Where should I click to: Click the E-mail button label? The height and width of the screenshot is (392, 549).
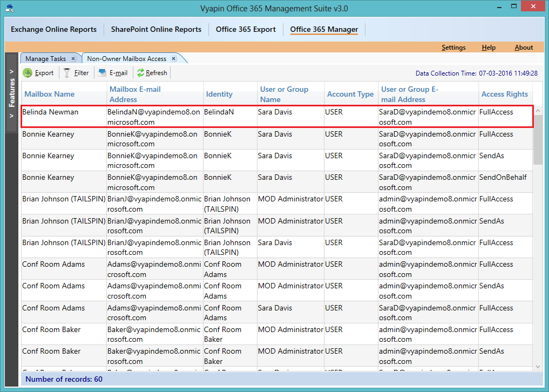coord(118,73)
